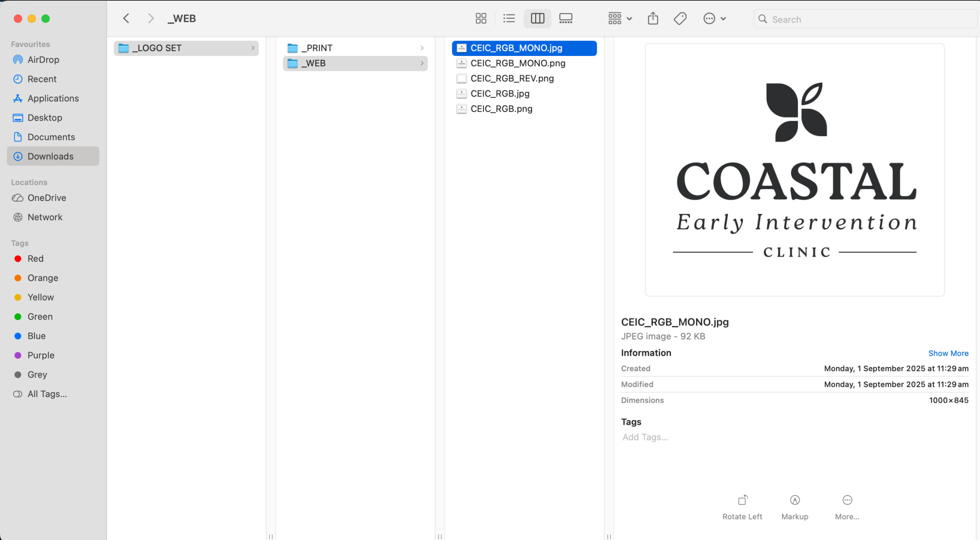Open AirDrop in the sidebar
980x540 pixels.
(43, 60)
